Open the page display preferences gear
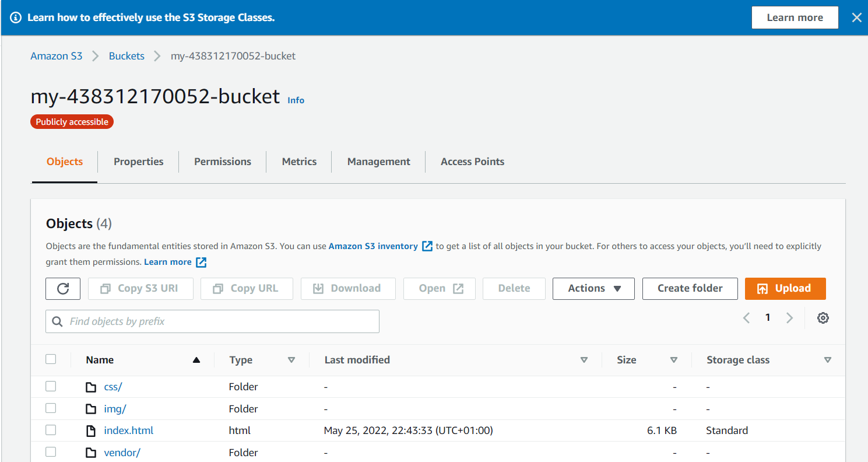Image resolution: width=868 pixels, height=462 pixels. click(823, 318)
